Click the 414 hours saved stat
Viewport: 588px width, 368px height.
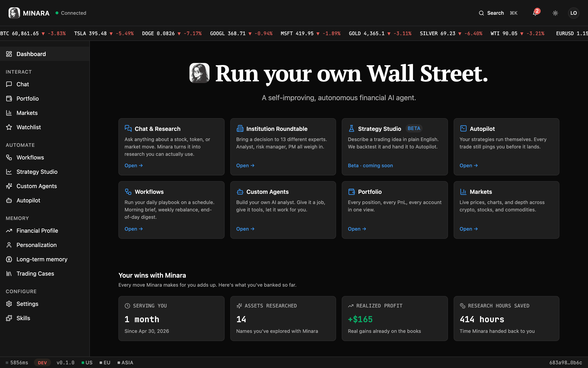coord(482,319)
